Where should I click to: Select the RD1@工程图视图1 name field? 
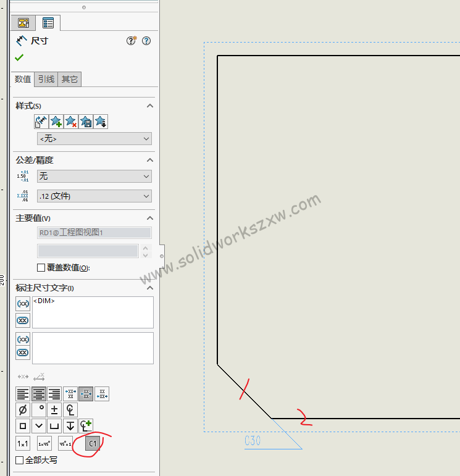click(94, 233)
